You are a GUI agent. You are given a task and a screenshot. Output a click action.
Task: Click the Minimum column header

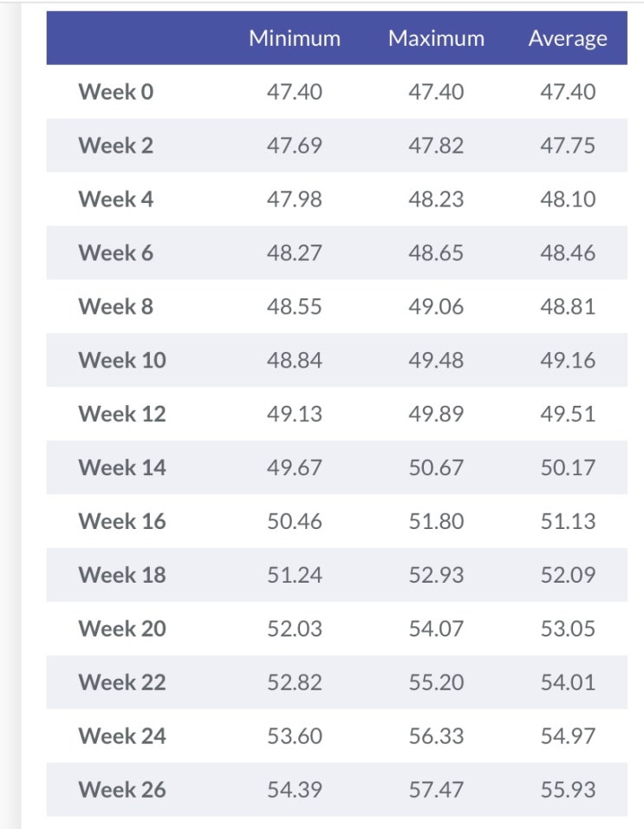click(295, 38)
